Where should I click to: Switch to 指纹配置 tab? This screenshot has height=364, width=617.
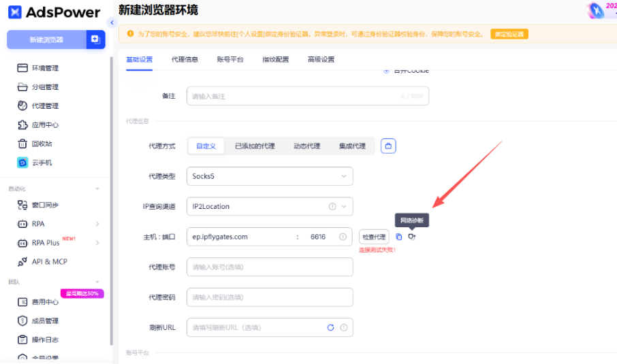pyautogui.click(x=275, y=59)
